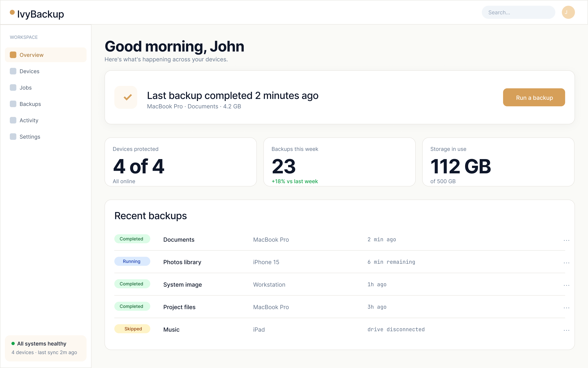Click the Music backup name

pos(171,330)
